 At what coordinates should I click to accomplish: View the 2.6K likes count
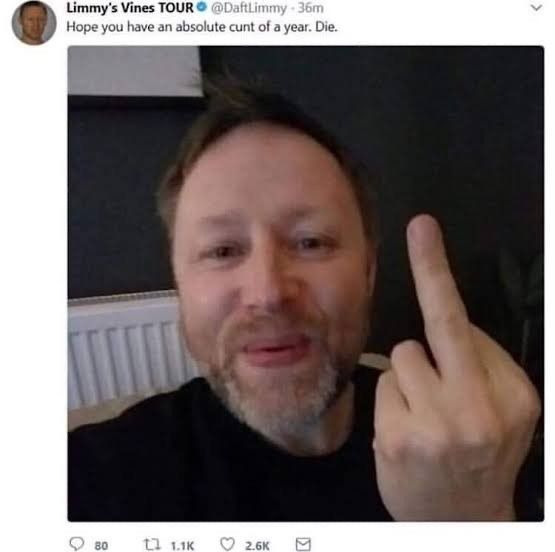[257, 546]
